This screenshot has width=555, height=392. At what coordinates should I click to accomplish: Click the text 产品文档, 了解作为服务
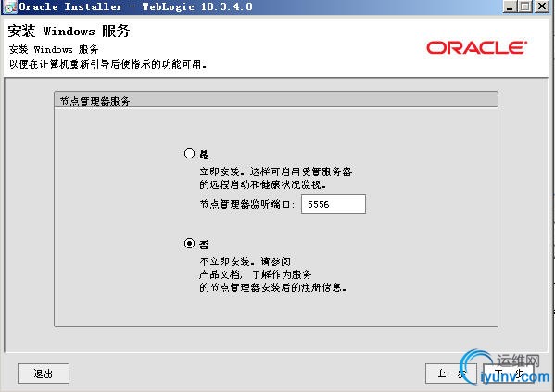click(255, 274)
